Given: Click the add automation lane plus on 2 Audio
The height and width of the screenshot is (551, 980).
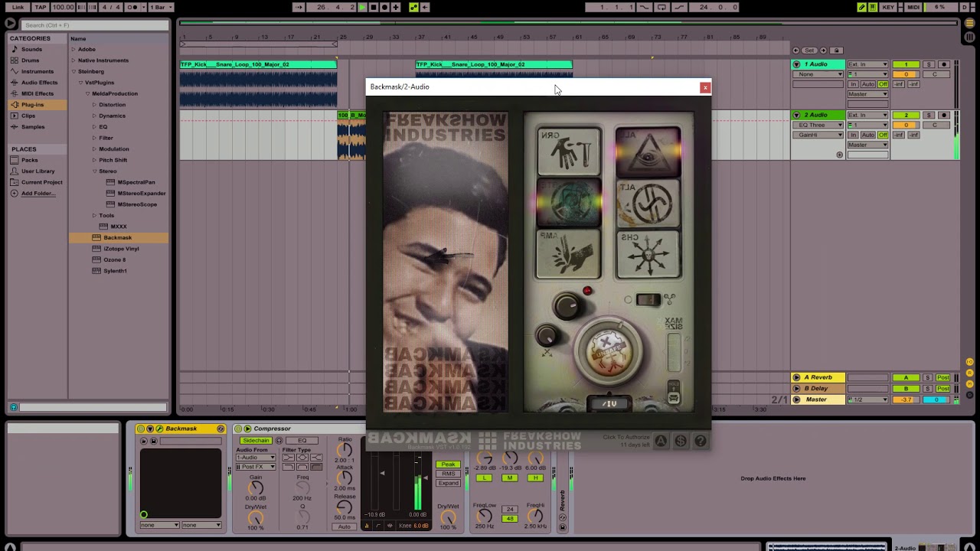Looking at the screenshot, I should (x=839, y=155).
